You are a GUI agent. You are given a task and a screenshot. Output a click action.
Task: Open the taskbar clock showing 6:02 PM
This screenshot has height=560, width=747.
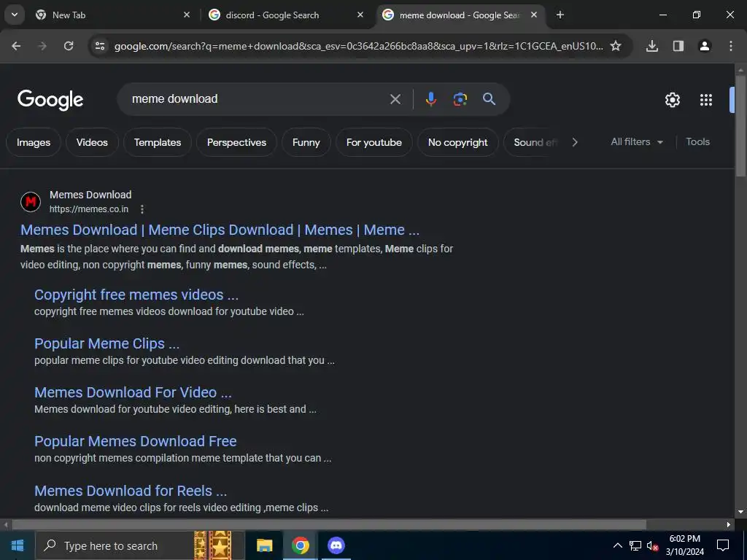click(x=684, y=545)
